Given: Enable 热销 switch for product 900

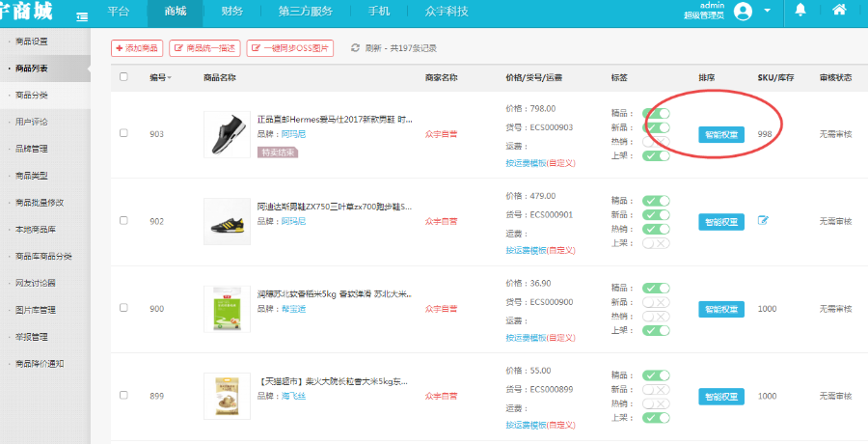Looking at the screenshot, I should pyautogui.click(x=656, y=317).
